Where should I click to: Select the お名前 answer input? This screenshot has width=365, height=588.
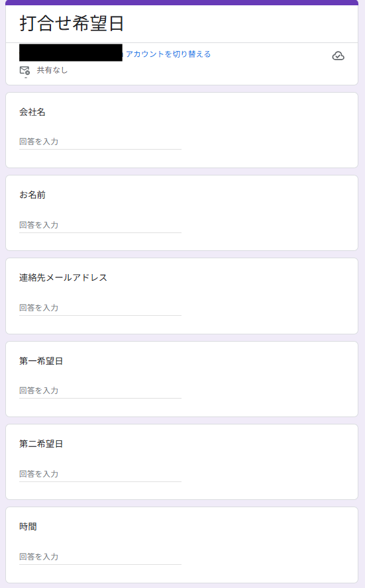point(100,225)
